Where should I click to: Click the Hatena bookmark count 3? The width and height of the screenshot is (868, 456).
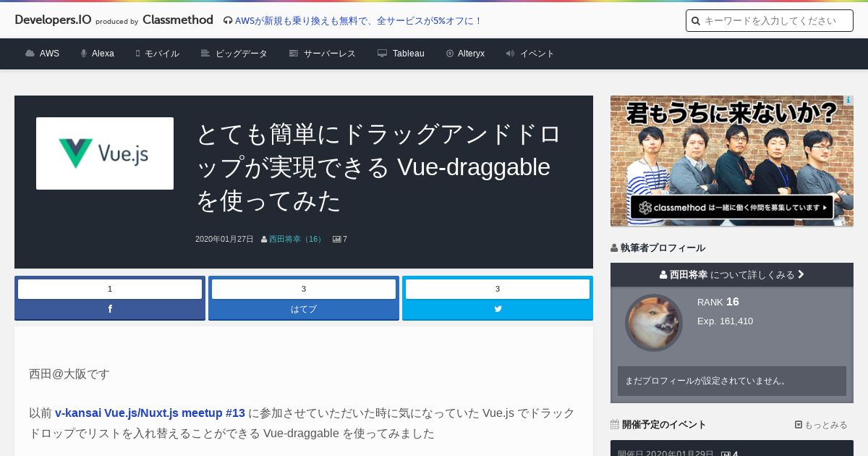coord(304,289)
